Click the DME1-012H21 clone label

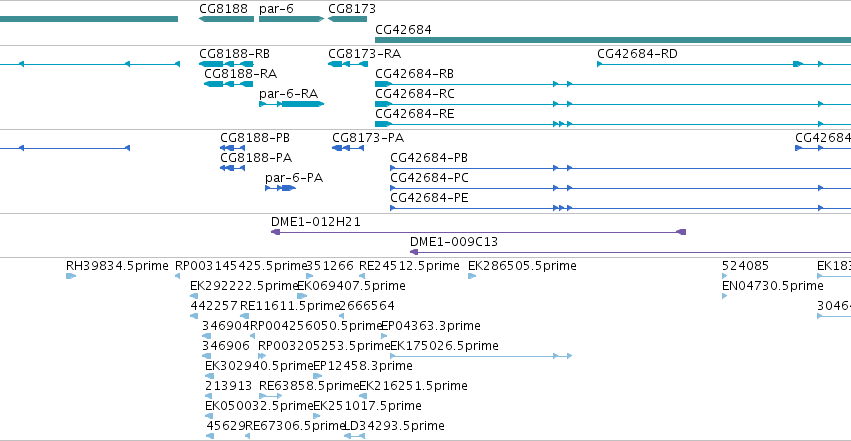316,222
